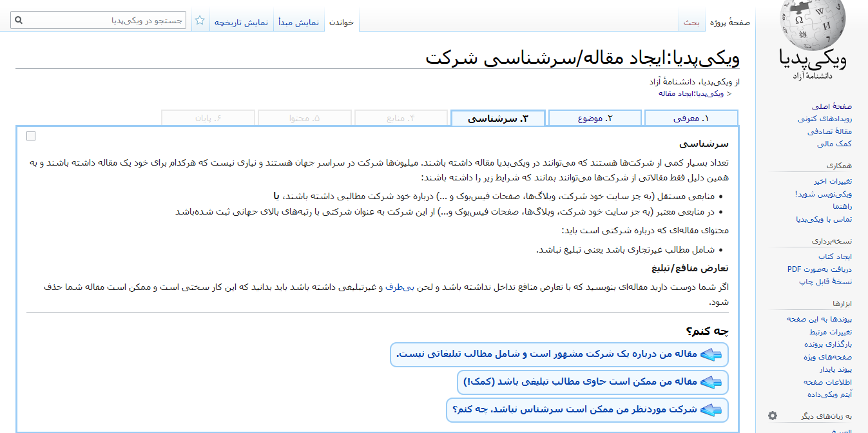This screenshot has width=868, height=433.
Task: Click blue arrow icon beside 'شرکت مشهور است'
Action: tap(711, 354)
